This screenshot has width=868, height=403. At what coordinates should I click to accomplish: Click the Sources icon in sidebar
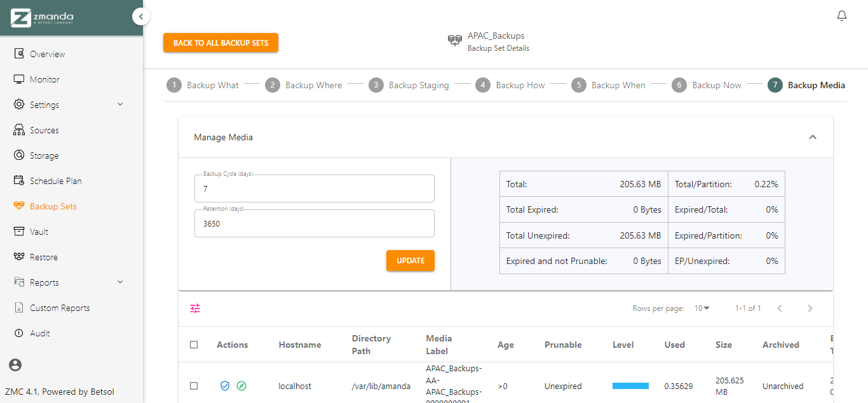pyautogui.click(x=19, y=130)
